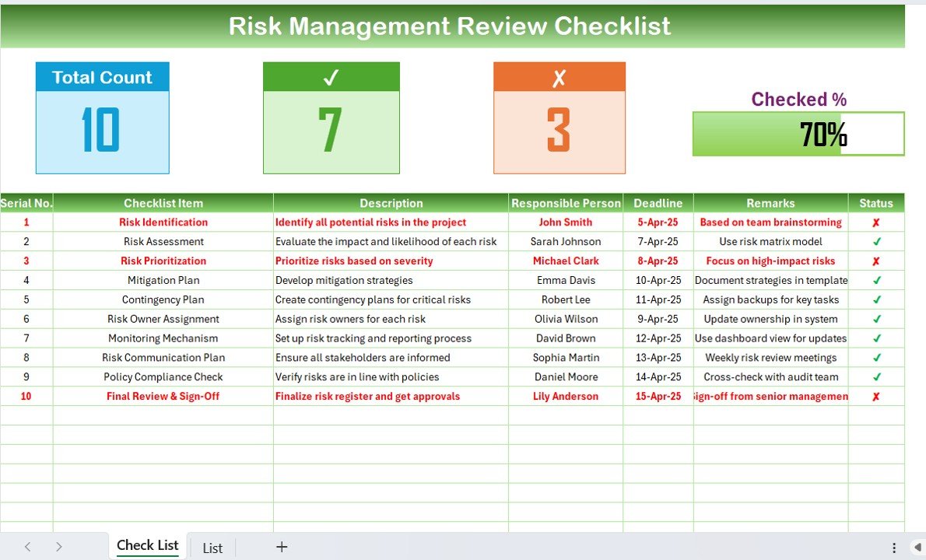
Task: Toggle status mark for Final Review & Sign-Off row
Action: (876, 397)
